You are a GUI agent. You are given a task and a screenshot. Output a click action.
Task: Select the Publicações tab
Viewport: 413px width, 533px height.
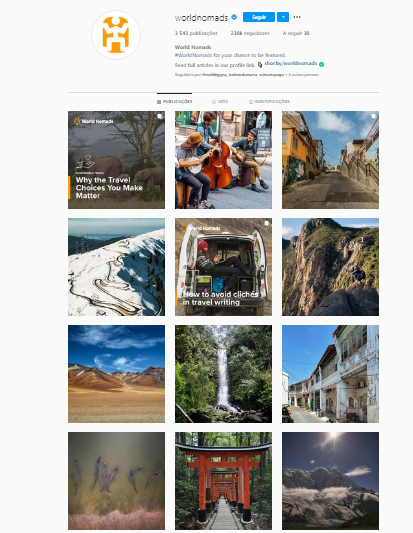pos(175,102)
